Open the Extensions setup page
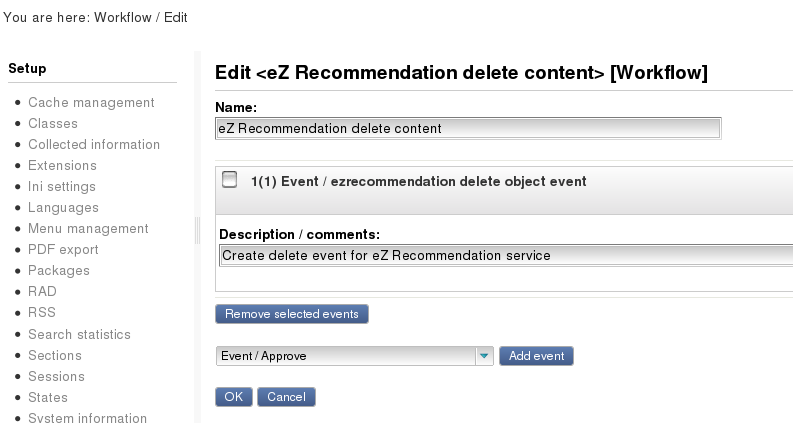The height and width of the screenshot is (423, 793). coord(62,165)
